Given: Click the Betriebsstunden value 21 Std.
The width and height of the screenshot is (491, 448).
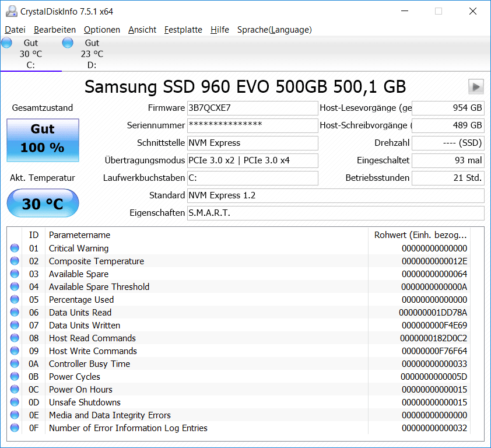Looking at the screenshot, I should 448,178.
